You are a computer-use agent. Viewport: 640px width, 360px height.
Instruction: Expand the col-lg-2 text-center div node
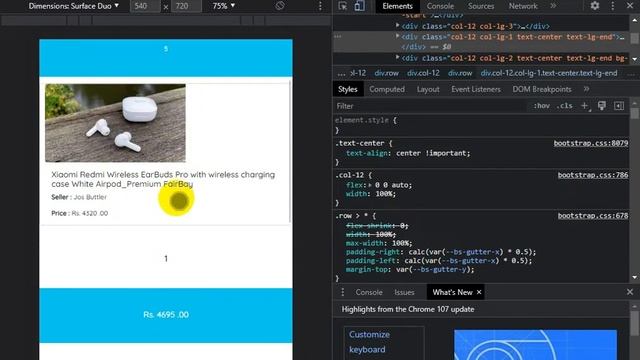(x=398, y=58)
